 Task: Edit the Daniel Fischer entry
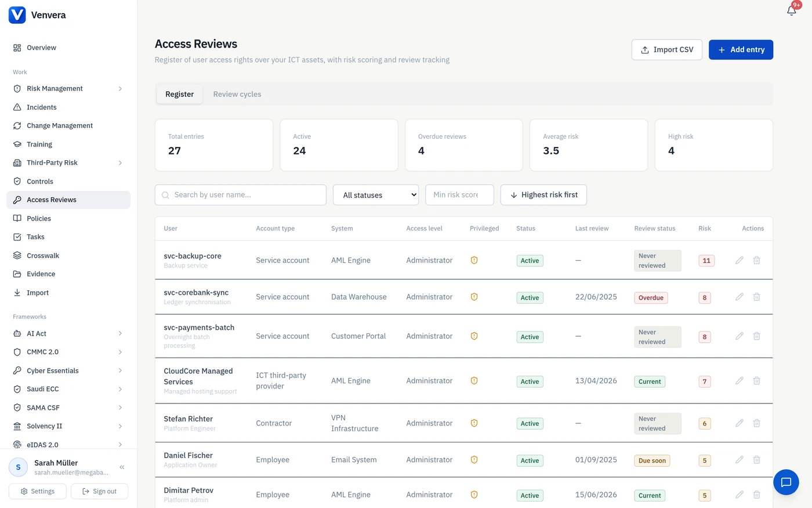(739, 460)
